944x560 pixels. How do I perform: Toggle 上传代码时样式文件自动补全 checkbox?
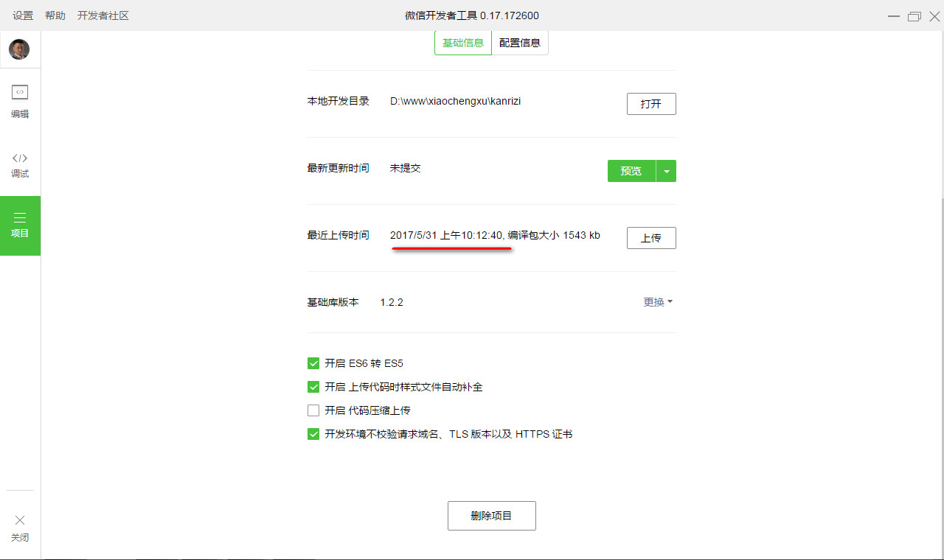[313, 387]
